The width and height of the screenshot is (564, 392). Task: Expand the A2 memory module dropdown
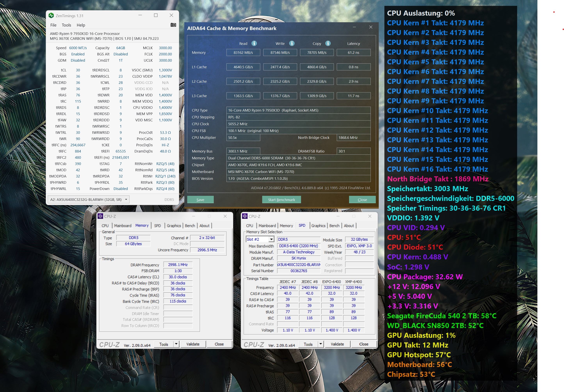pos(126,199)
